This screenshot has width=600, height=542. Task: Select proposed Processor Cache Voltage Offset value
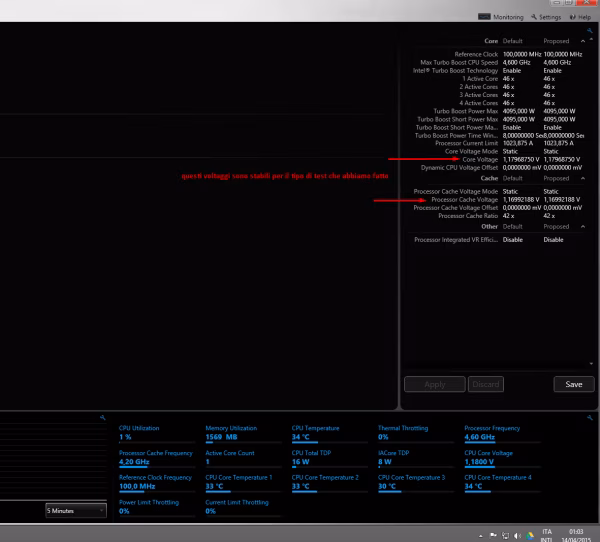[563, 207]
